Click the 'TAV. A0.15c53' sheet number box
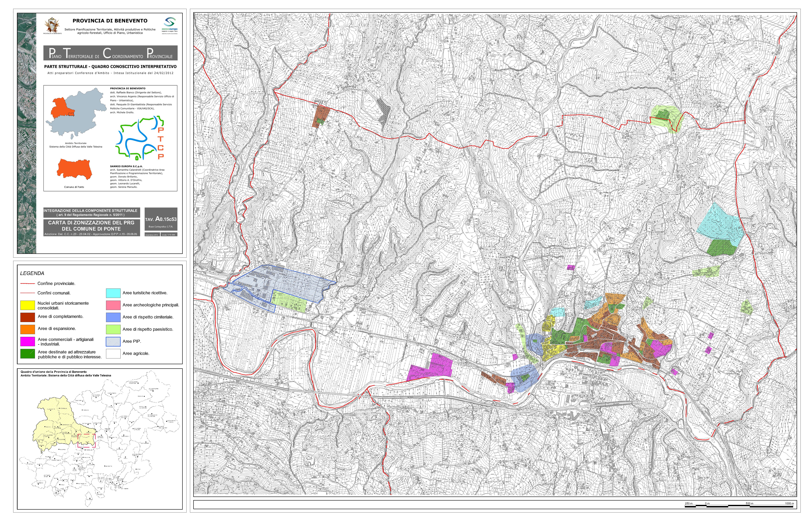Viewport: 812px width, 525px height. click(x=161, y=219)
